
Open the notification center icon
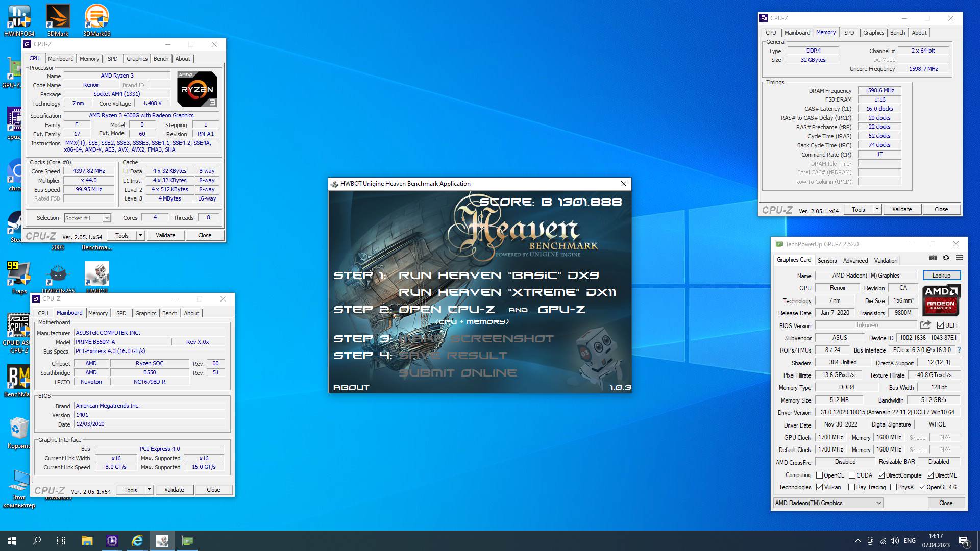tap(964, 541)
